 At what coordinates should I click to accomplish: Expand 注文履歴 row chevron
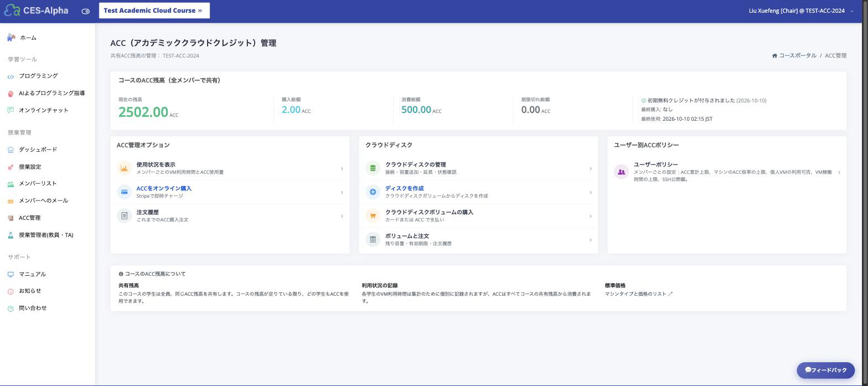(x=342, y=216)
